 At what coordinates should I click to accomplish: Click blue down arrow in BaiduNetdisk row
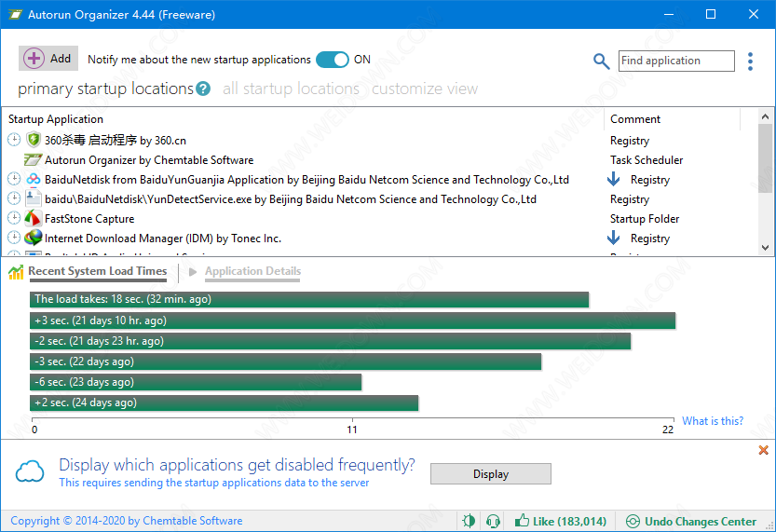point(614,179)
